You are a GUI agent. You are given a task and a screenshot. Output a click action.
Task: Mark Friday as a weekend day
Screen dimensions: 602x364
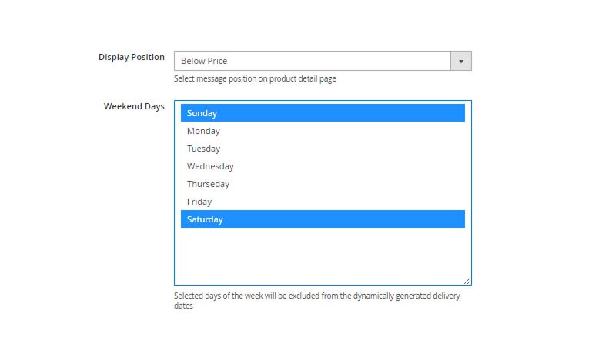click(x=323, y=202)
